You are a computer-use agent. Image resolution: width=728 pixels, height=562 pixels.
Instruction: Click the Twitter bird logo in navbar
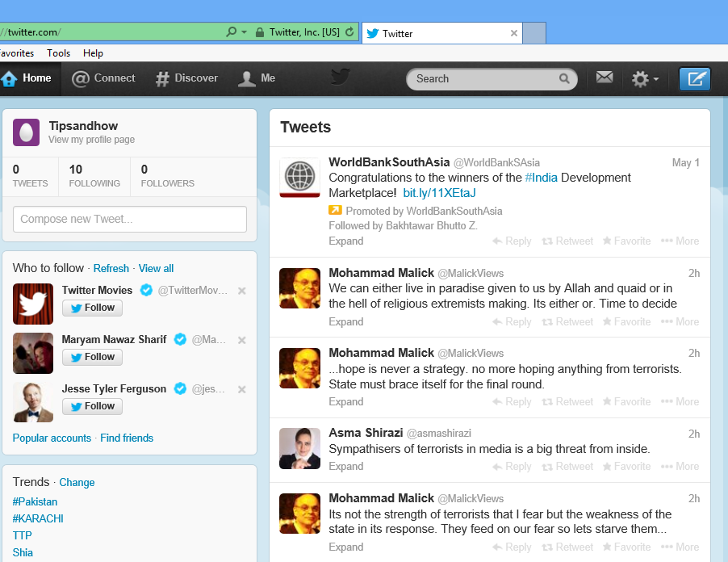coord(341,77)
